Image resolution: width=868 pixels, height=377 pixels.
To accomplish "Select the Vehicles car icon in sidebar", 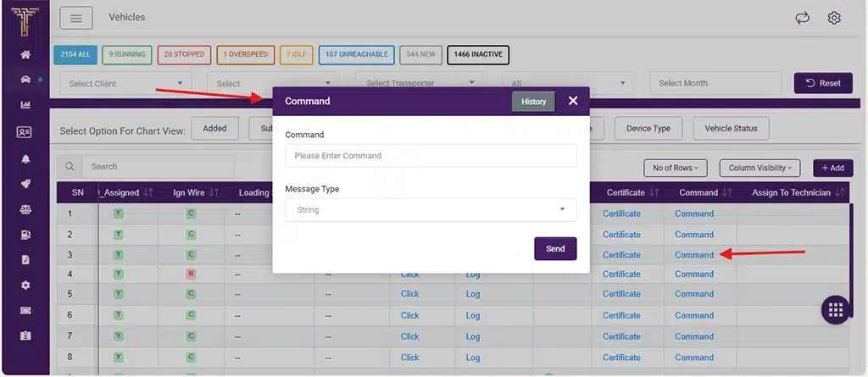I will 25,80.
